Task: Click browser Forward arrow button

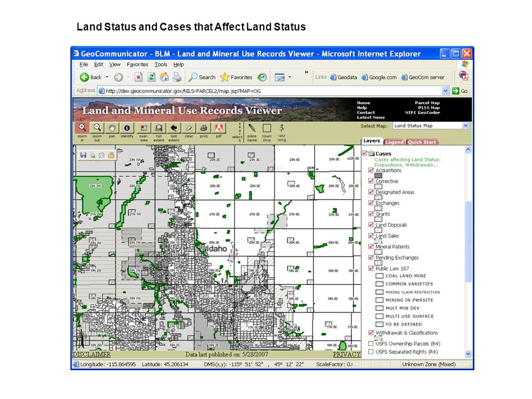Action: tap(119, 78)
